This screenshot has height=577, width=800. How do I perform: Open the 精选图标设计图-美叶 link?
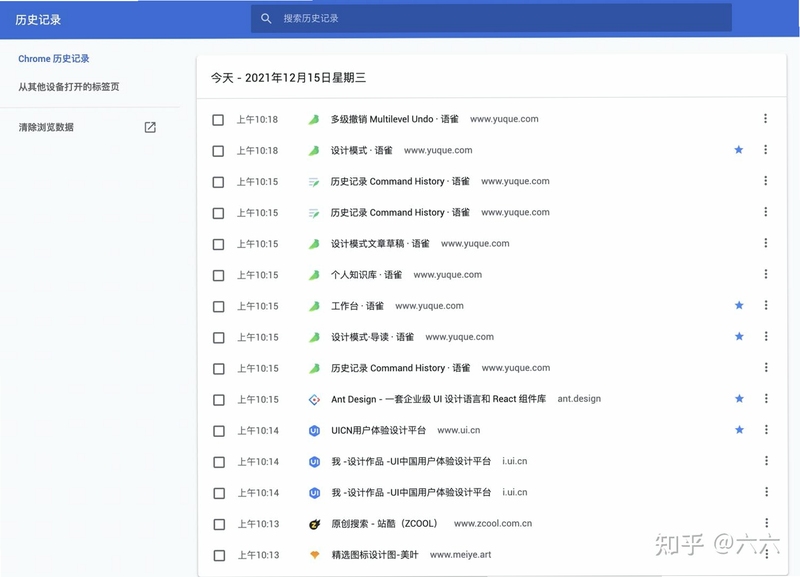click(375, 555)
